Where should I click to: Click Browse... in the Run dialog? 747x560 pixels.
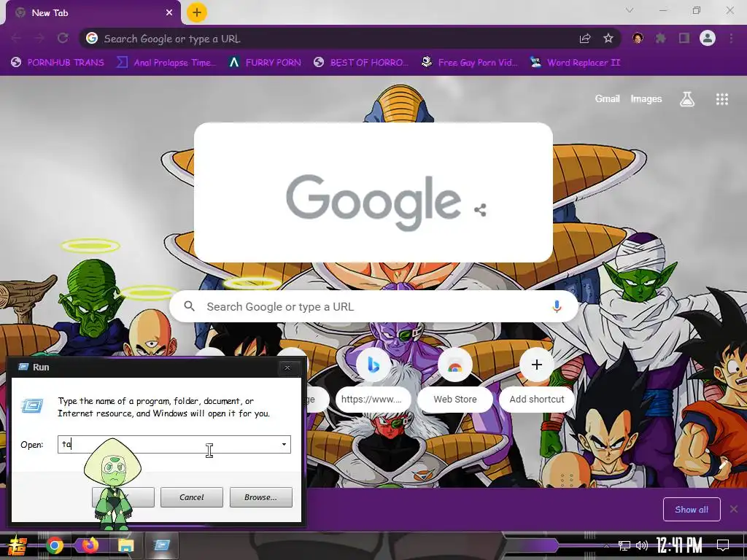(260, 497)
